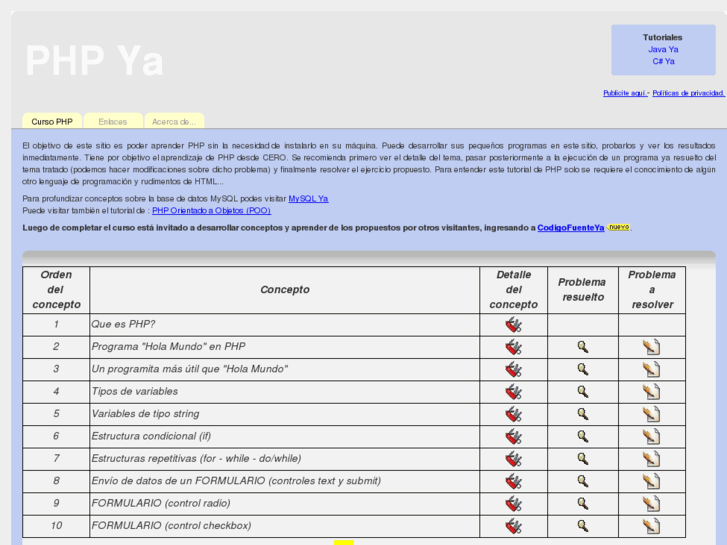Open concept detail icon for FORMULARIO (control radio)

[513, 503]
